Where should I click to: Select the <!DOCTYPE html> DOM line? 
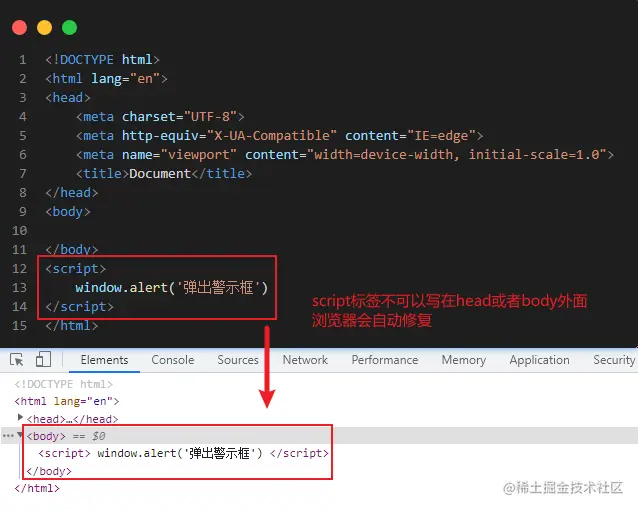point(63,384)
